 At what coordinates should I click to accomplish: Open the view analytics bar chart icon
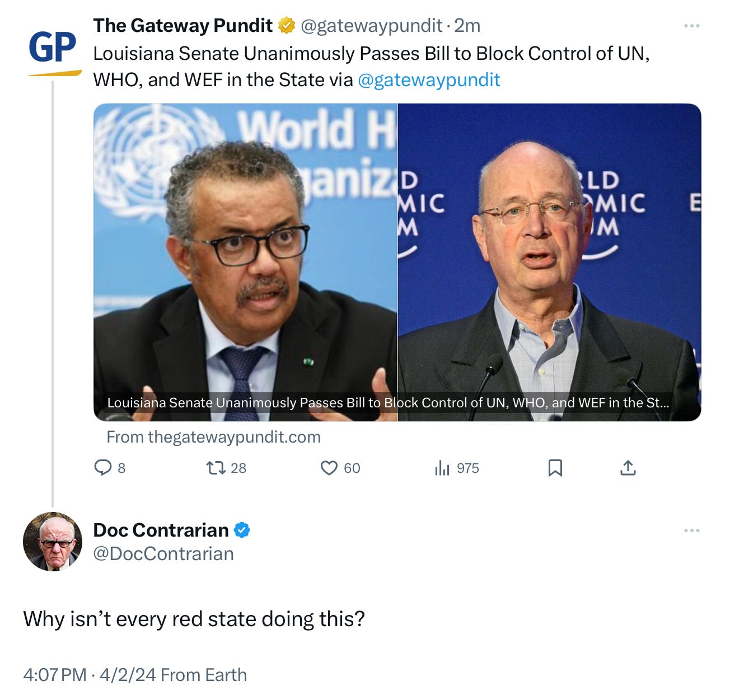(442, 467)
